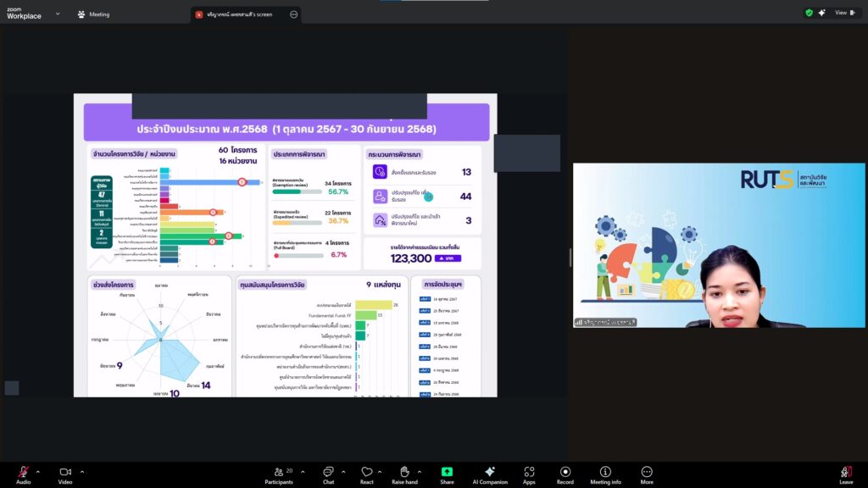Image resolution: width=868 pixels, height=488 pixels.
Task: Open the View layout menu
Action: pos(844,13)
